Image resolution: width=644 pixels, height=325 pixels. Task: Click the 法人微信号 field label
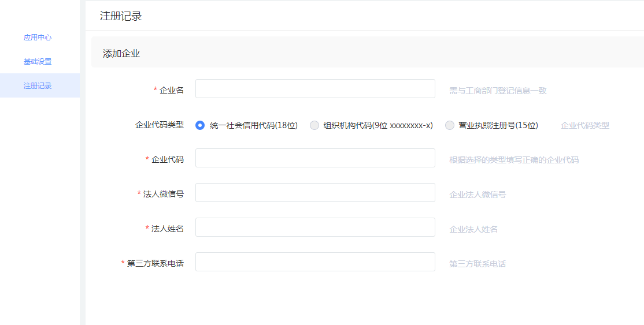coord(163,194)
